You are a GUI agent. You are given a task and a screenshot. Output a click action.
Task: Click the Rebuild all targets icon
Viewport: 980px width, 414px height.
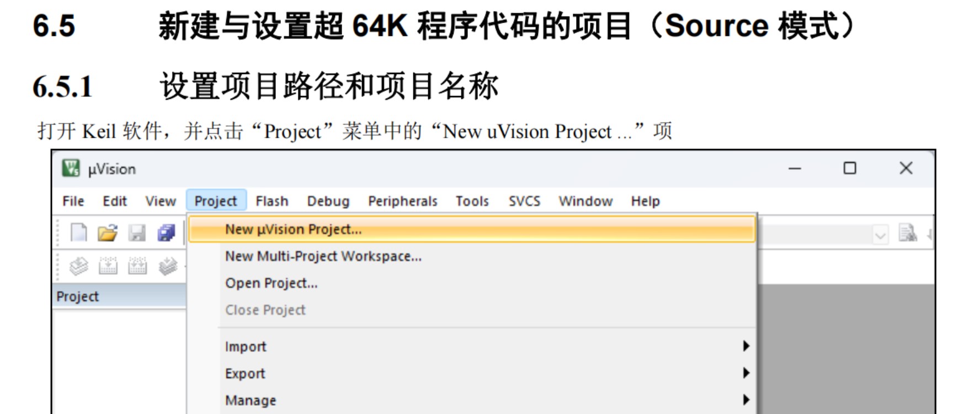pyautogui.click(x=137, y=266)
